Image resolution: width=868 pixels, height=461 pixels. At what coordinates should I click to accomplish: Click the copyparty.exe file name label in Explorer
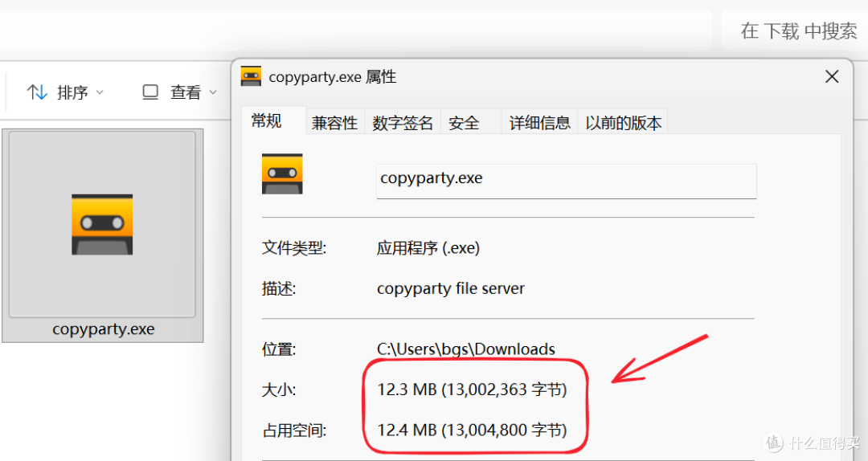pos(104,328)
